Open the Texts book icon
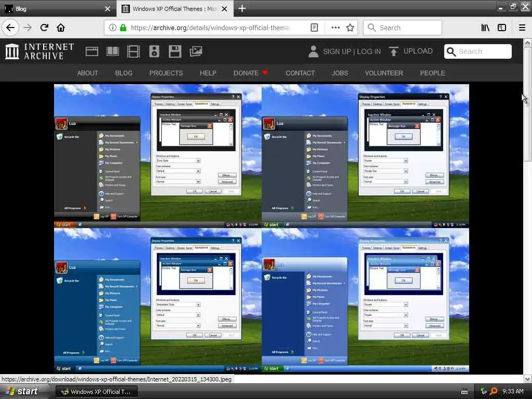 click(113, 51)
